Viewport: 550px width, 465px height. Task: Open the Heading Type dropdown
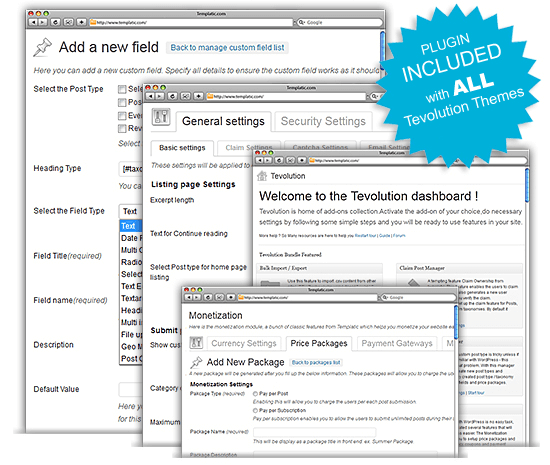click(x=130, y=169)
